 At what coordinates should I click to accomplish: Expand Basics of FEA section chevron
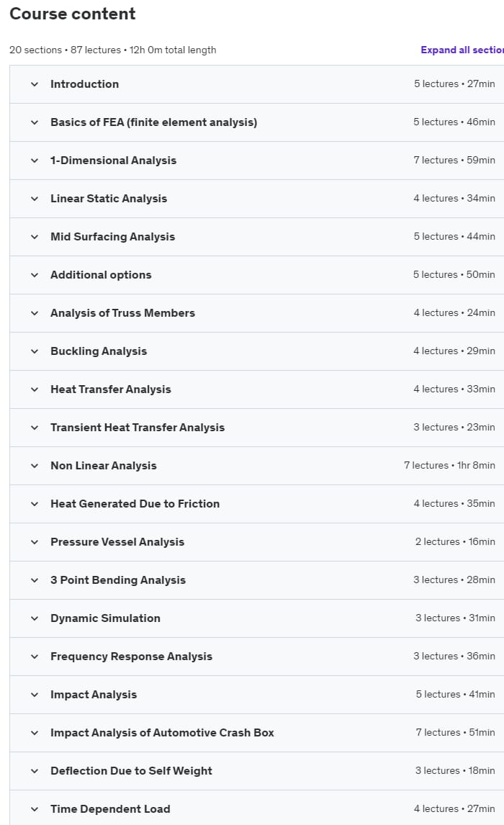coord(34,122)
